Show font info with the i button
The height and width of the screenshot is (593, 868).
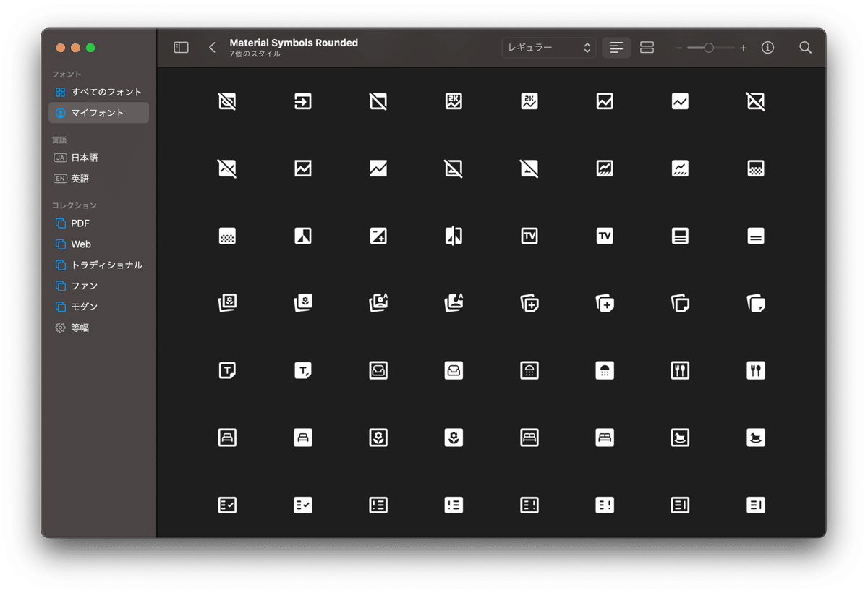[768, 48]
